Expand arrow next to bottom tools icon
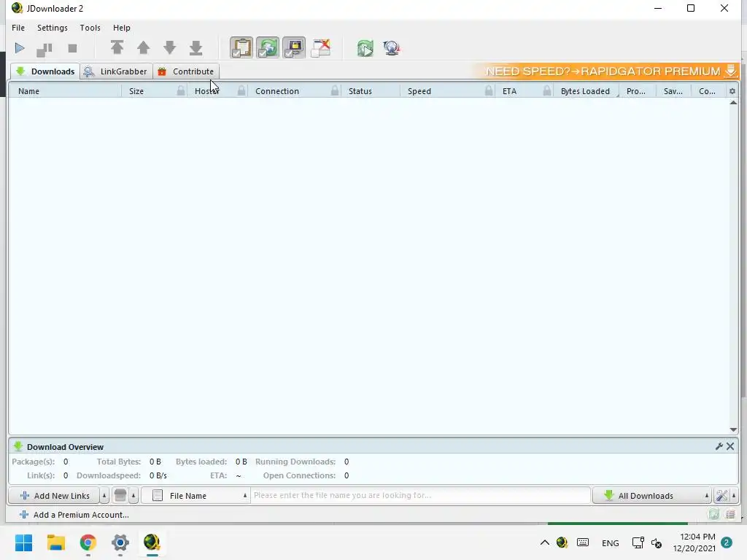Viewport: 747px width, 560px height. tap(734, 496)
